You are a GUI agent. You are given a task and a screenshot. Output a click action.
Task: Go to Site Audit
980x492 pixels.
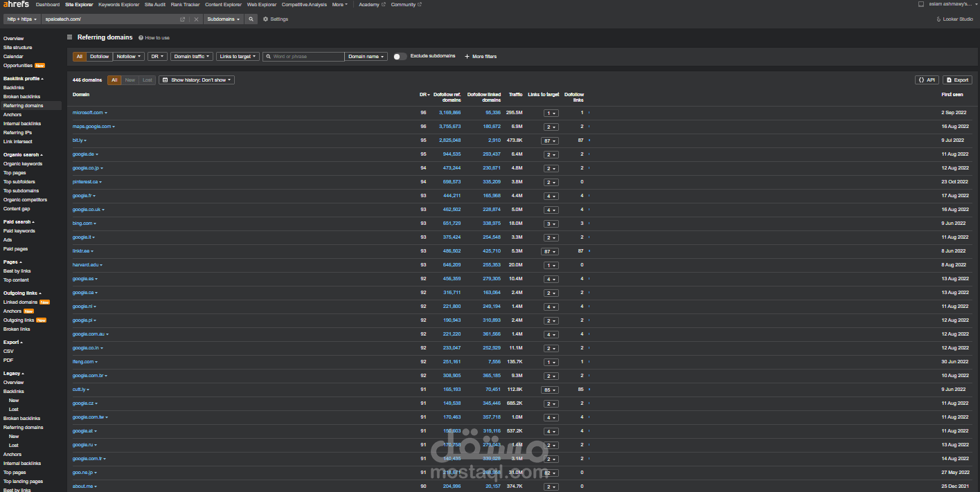[155, 4]
